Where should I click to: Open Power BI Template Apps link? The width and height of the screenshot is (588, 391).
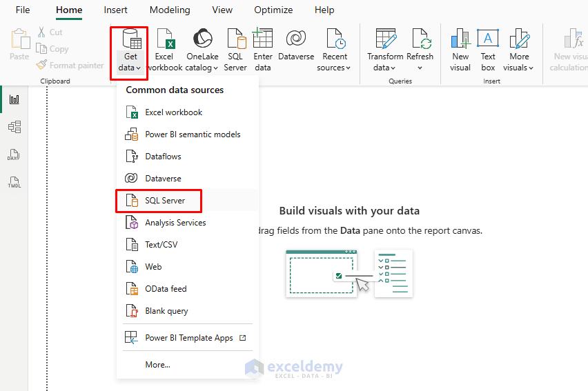coord(187,338)
